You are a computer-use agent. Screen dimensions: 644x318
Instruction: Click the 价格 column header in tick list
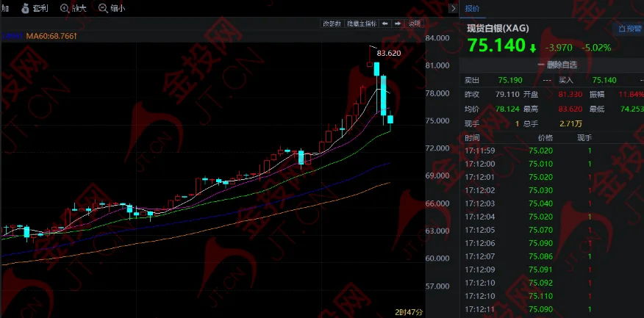point(544,137)
